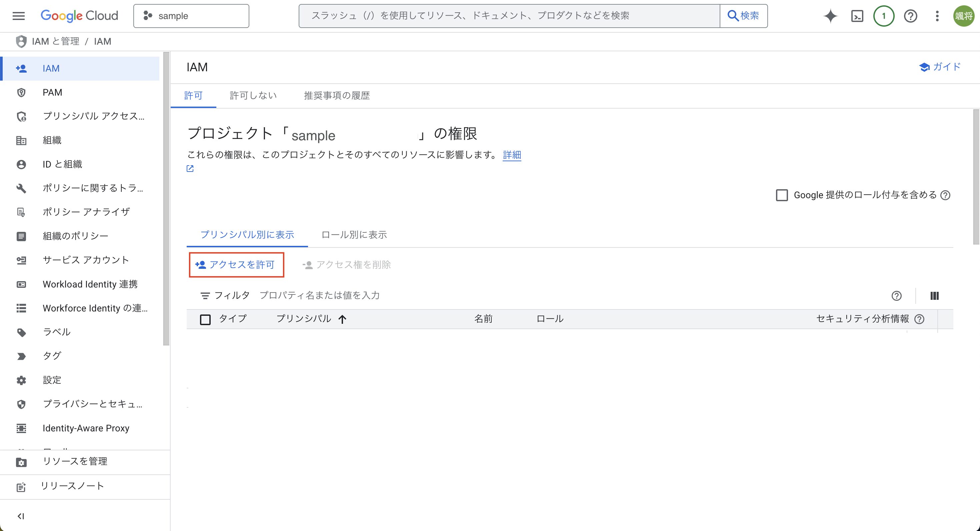Click the ロール column header
This screenshot has width=980, height=531.
point(550,319)
